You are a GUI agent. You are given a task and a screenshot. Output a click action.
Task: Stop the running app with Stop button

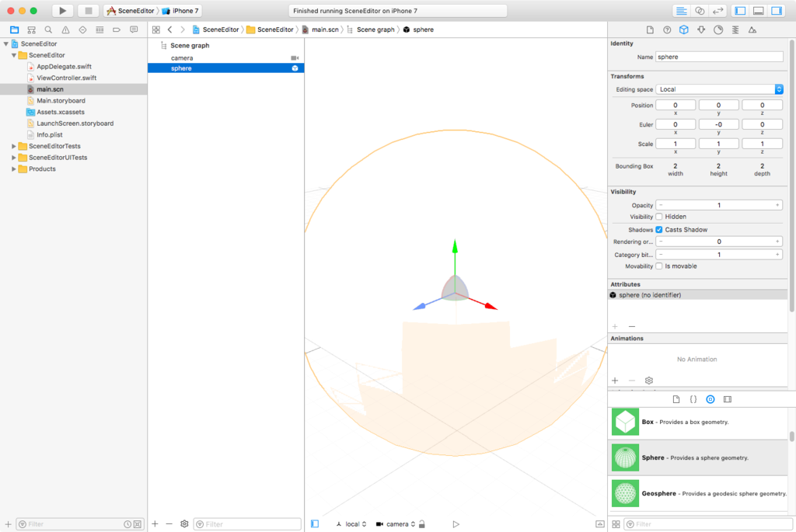[89, 11]
